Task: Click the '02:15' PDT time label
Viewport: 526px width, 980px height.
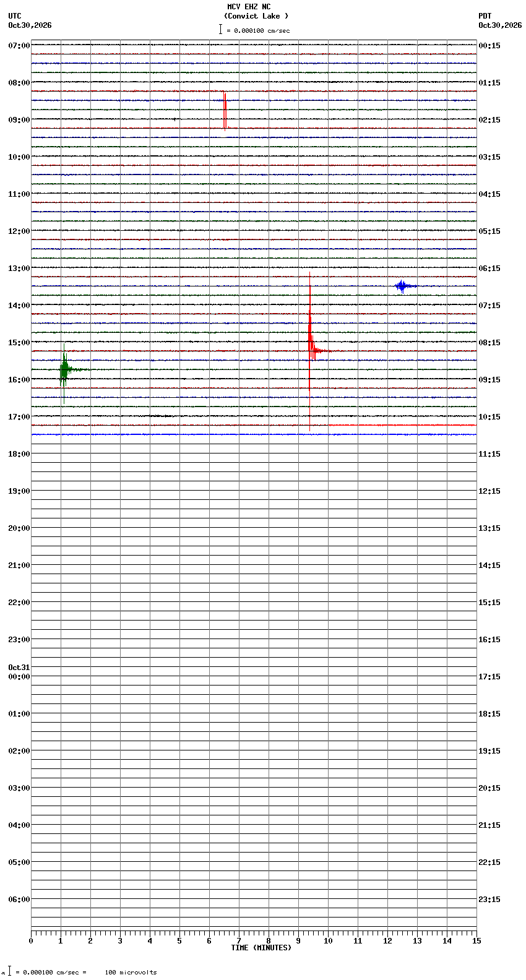Action: point(489,120)
